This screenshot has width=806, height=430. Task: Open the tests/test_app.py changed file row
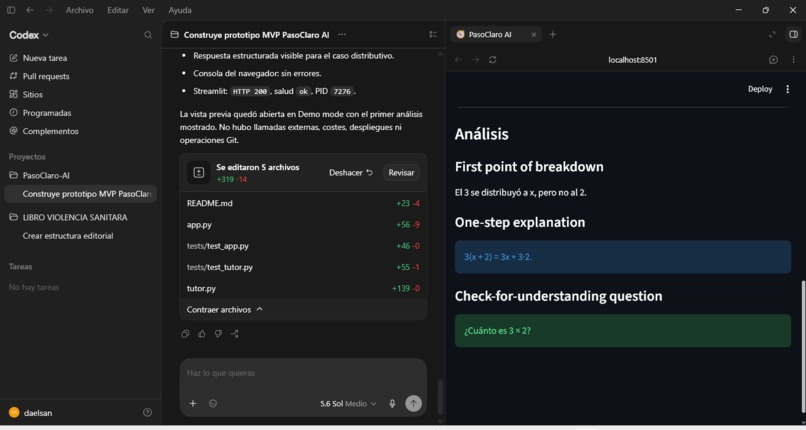303,246
